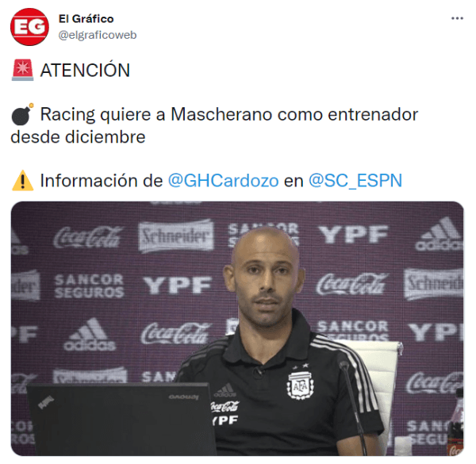Image resolution: width=476 pixels, height=464 pixels.
Task: Click the Lenovo laptop lid in photo
Action: coord(120,419)
